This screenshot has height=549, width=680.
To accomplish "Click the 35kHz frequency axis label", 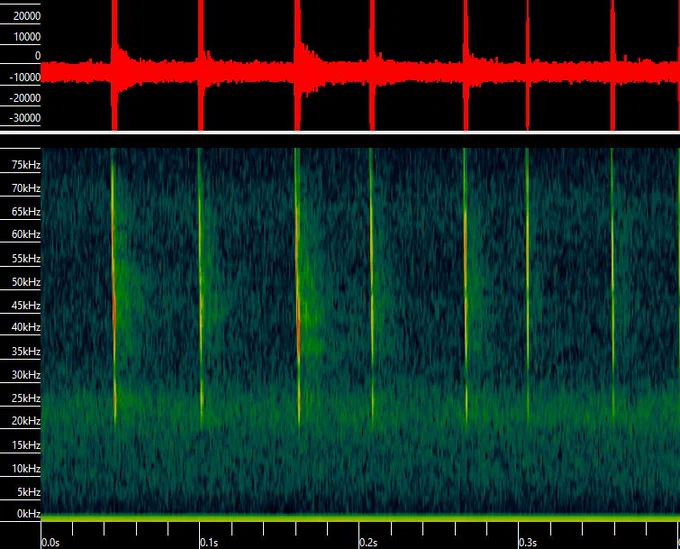I will (26, 352).
